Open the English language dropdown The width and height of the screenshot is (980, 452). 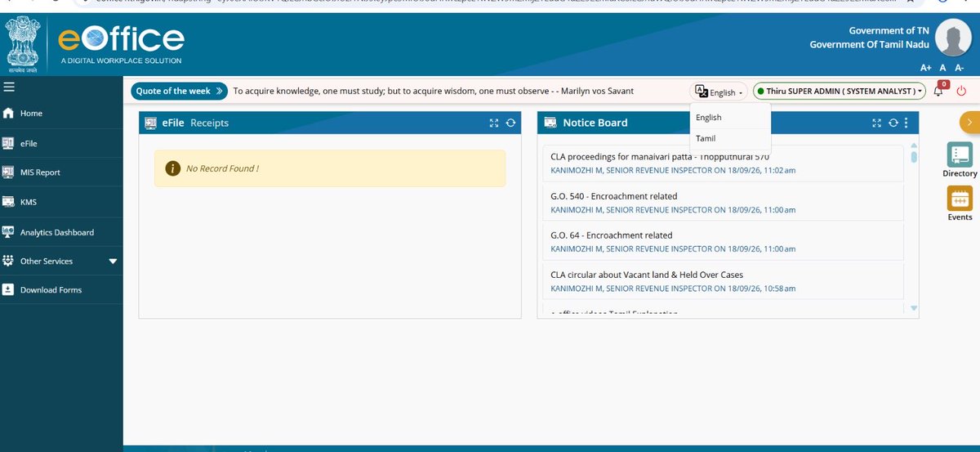tap(719, 92)
